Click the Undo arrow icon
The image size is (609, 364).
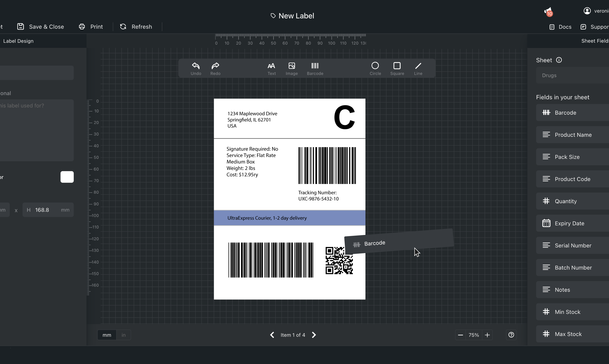tap(196, 66)
